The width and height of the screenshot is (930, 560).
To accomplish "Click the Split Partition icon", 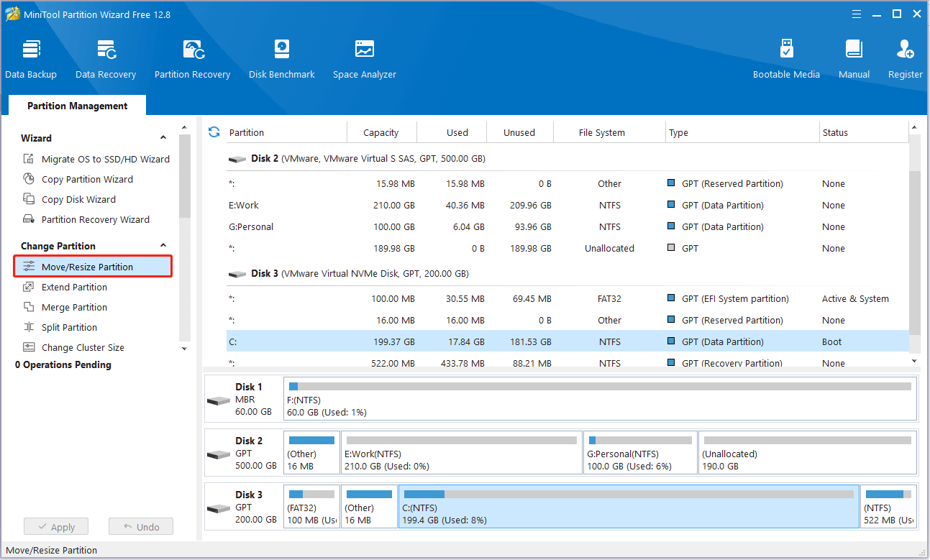I will point(29,327).
